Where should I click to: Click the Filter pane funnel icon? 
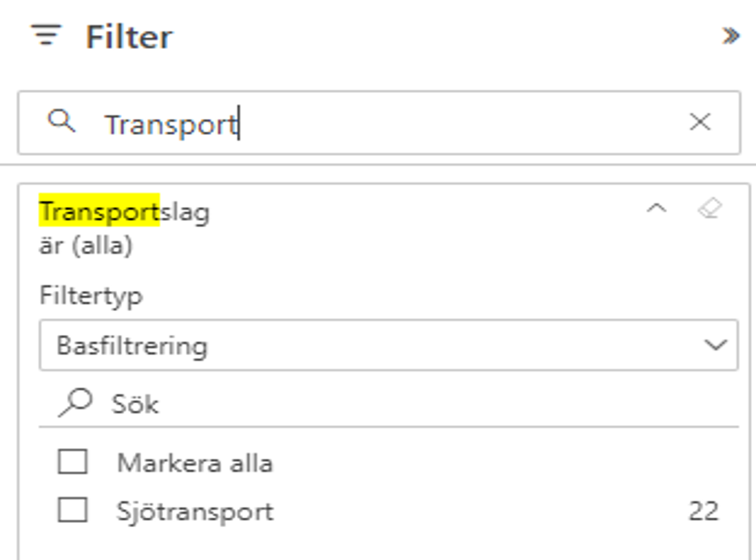pos(46,34)
